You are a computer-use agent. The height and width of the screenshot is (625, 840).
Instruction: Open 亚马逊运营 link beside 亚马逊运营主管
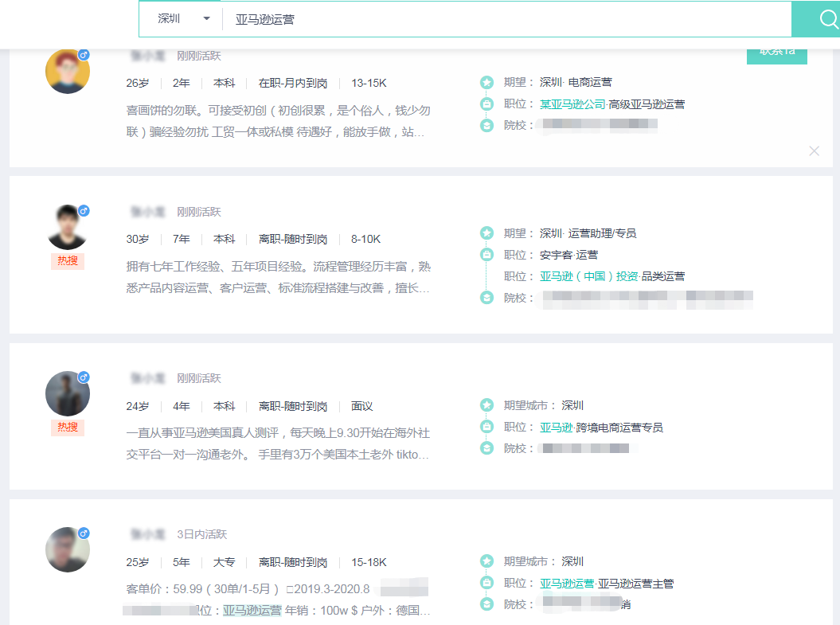(x=567, y=584)
